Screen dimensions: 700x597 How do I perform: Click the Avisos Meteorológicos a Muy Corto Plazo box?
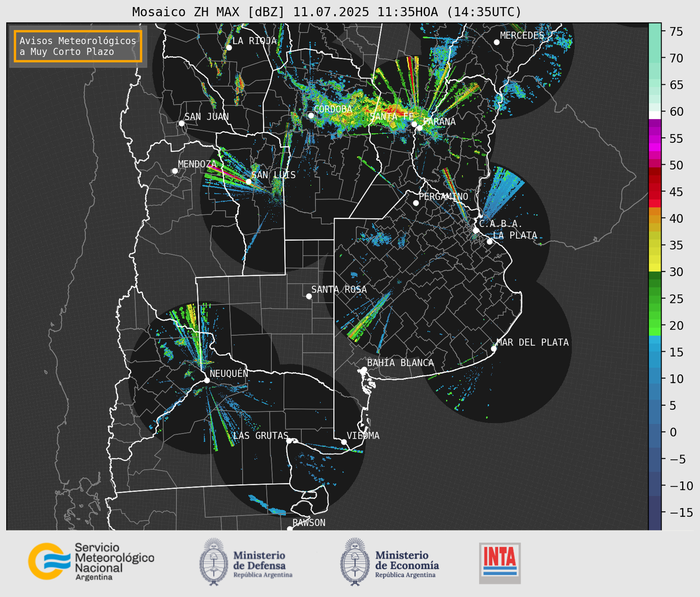point(78,46)
